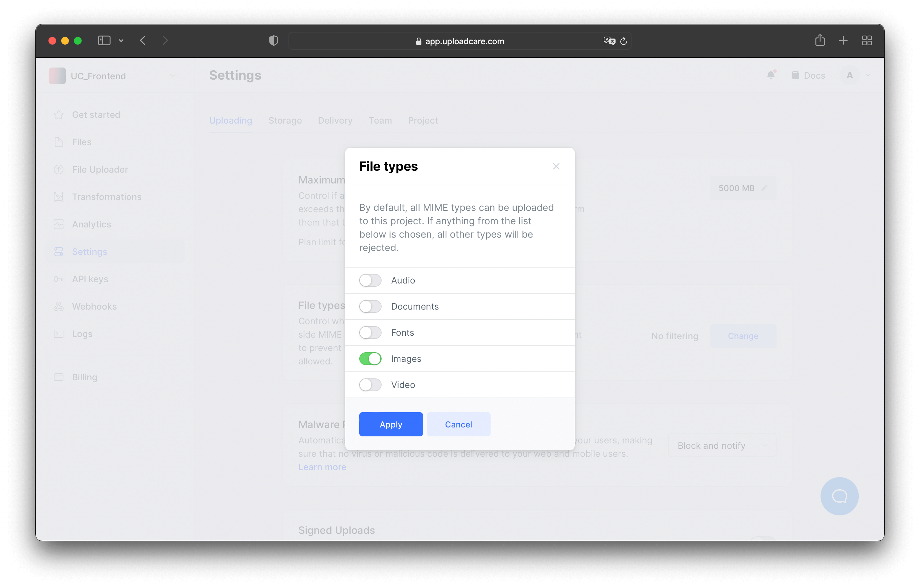Viewport: 920px width, 588px height.
Task: Open the support chat bubble
Action: tap(839, 496)
